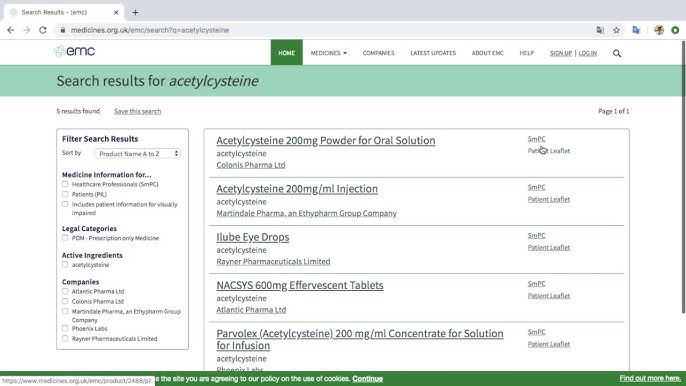Click the green extension icon in toolbar
Screen dimensions: 686x386
click(x=675, y=30)
